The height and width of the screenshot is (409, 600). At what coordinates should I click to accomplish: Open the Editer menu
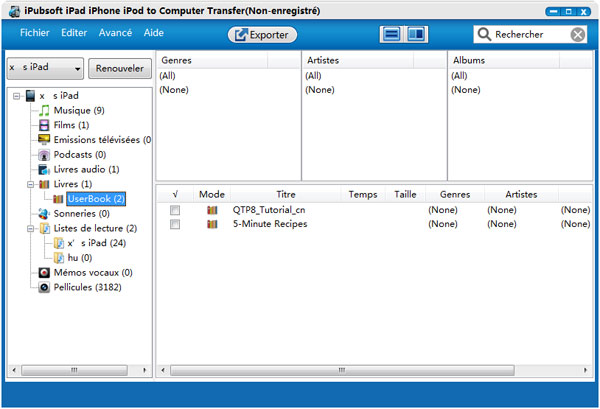pyautogui.click(x=74, y=33)
